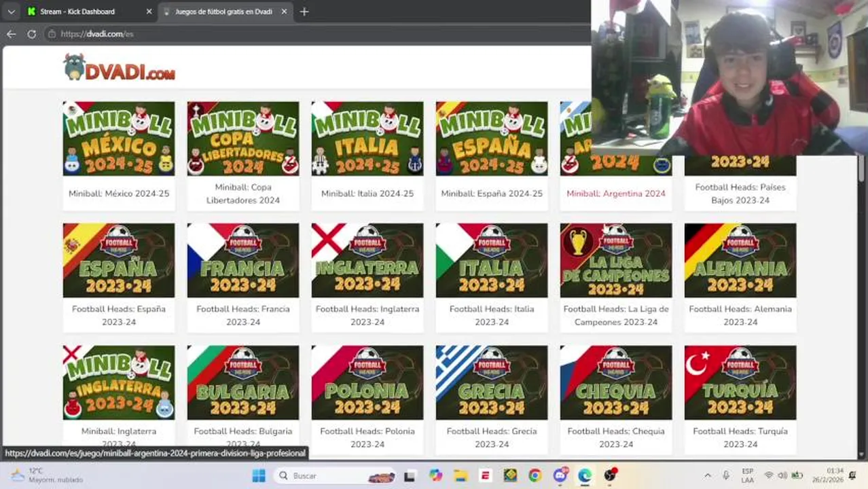Reload the page with the refresh icon
This screenshot has width=868, height=489.
[31, 33]
